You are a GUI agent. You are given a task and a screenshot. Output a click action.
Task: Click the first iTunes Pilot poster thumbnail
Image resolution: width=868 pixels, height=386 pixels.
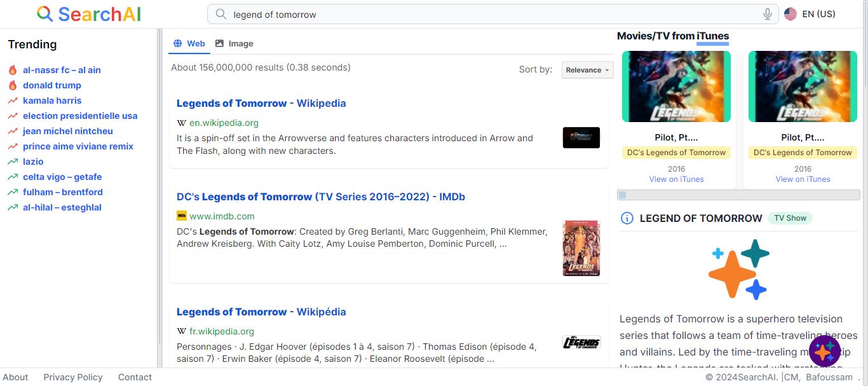click(x=676, y=86)
